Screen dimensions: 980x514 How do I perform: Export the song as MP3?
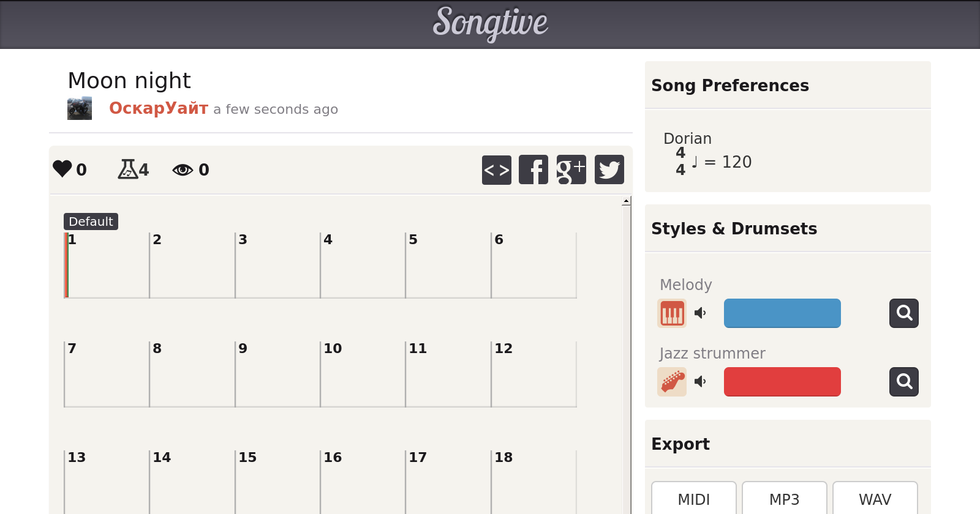(784, 499)
